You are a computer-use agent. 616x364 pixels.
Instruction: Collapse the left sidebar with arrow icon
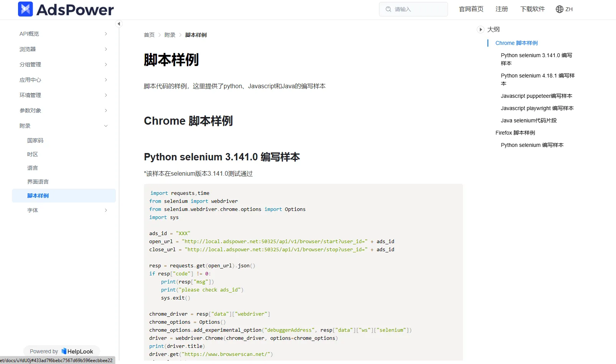pos(119,24)
